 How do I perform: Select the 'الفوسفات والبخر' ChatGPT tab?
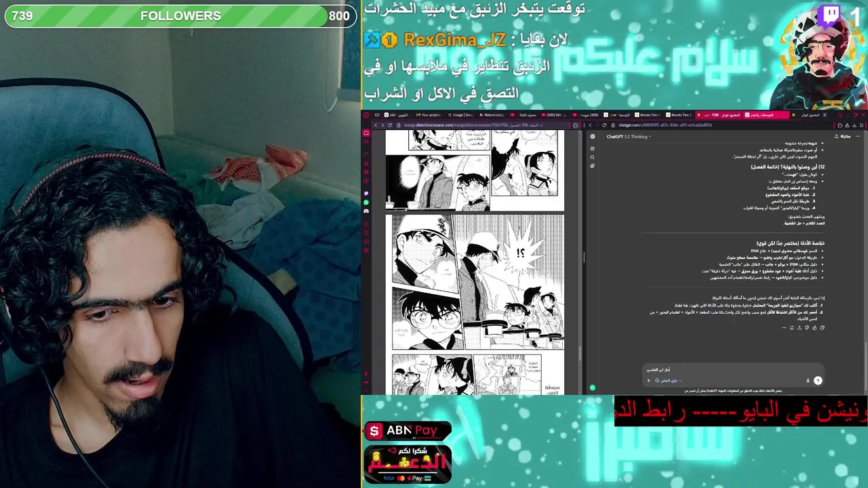point(766,115)
